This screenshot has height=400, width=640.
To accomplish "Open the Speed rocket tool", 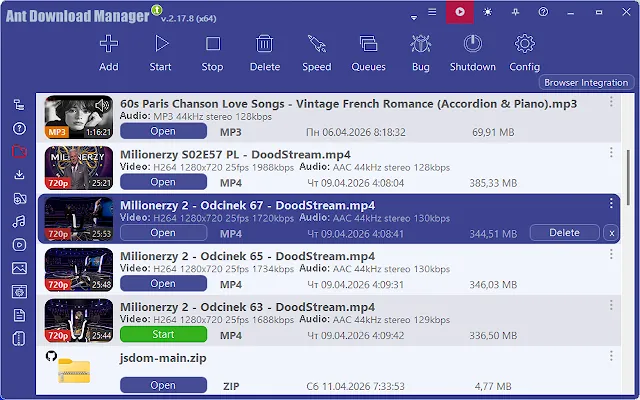I will pos(317,44).
